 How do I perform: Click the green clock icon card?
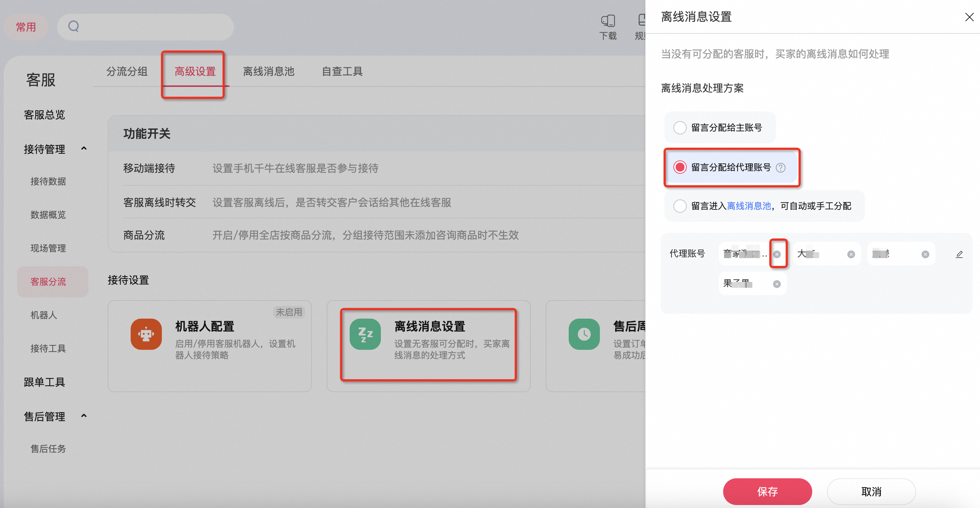(584, 334)
